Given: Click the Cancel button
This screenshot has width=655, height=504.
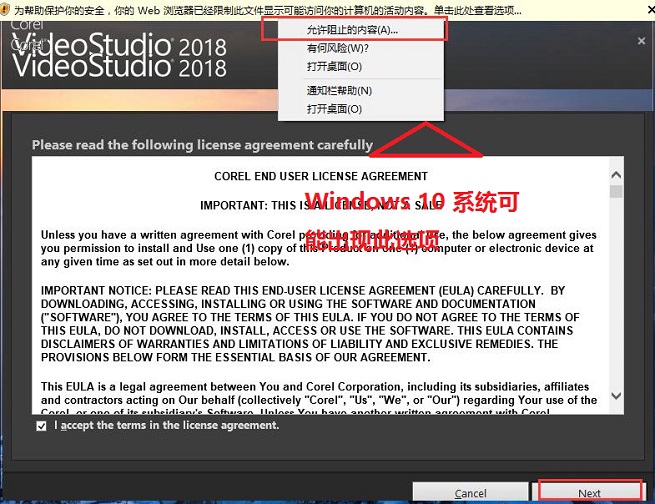Looking at the screenshot, I should click(x=470, y=493).
